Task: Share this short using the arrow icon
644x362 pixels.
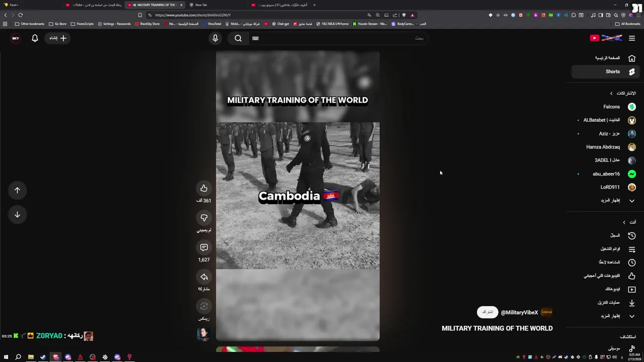Action: coord(204,277)
